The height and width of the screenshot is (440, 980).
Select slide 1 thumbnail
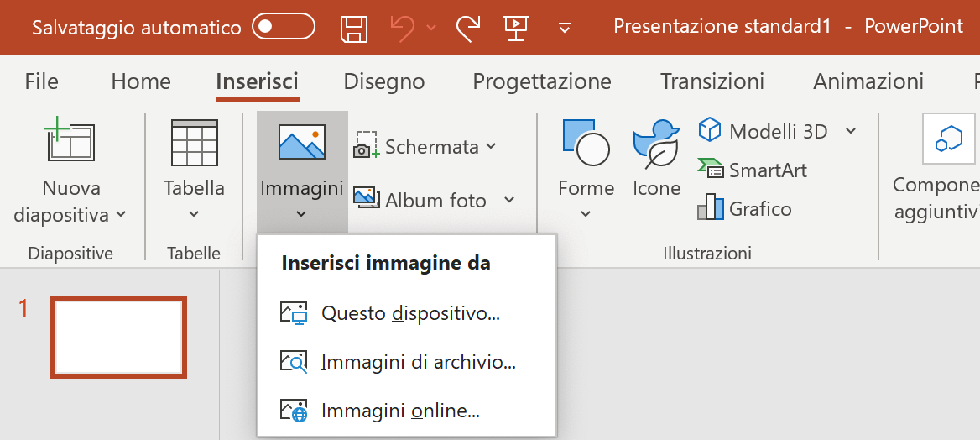pos(119,338)
